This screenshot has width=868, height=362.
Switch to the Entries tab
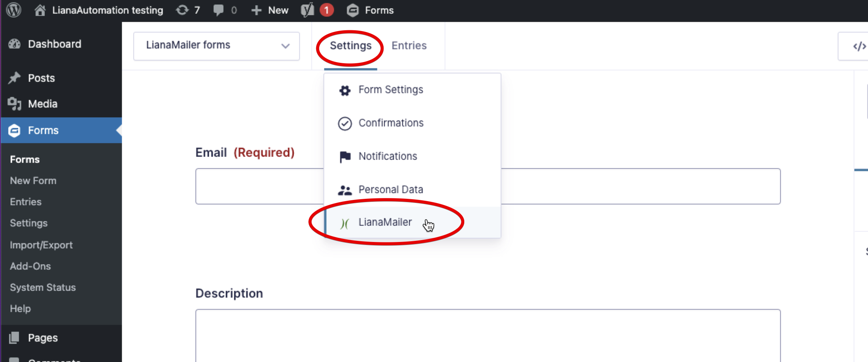tap(409, 45)
